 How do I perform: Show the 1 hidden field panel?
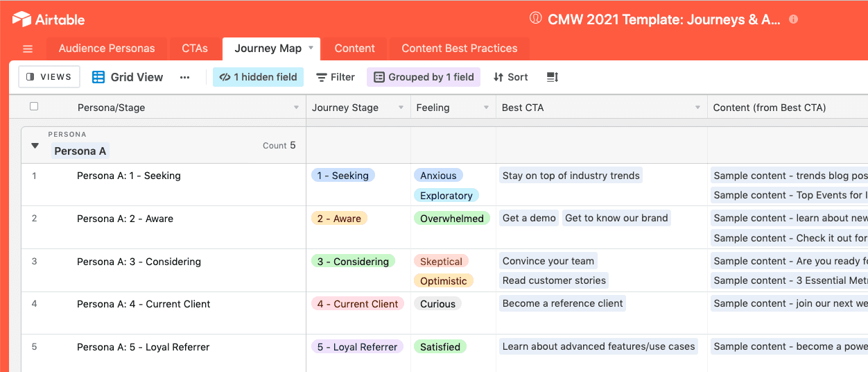(x=258, y=77)
